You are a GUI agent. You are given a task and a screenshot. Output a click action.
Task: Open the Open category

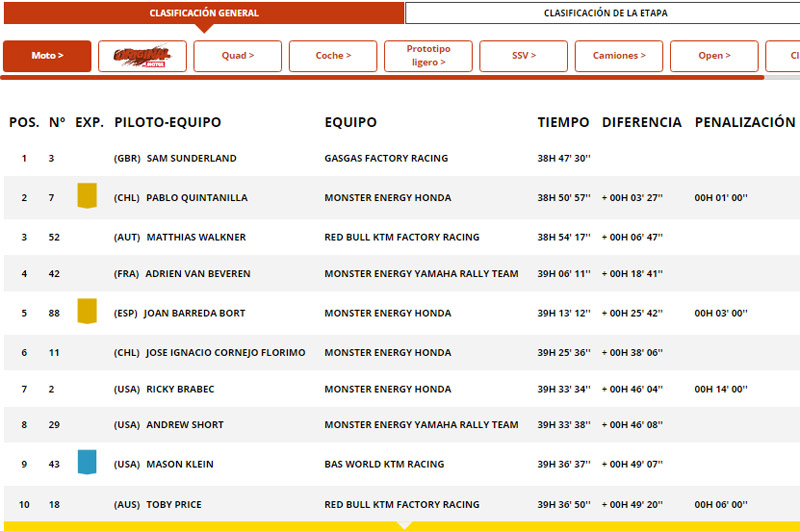[714, 56]
